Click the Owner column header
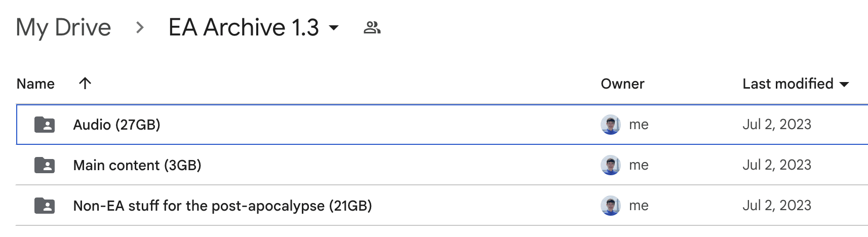Screen dimensions: 868x237 click(622, 84)
